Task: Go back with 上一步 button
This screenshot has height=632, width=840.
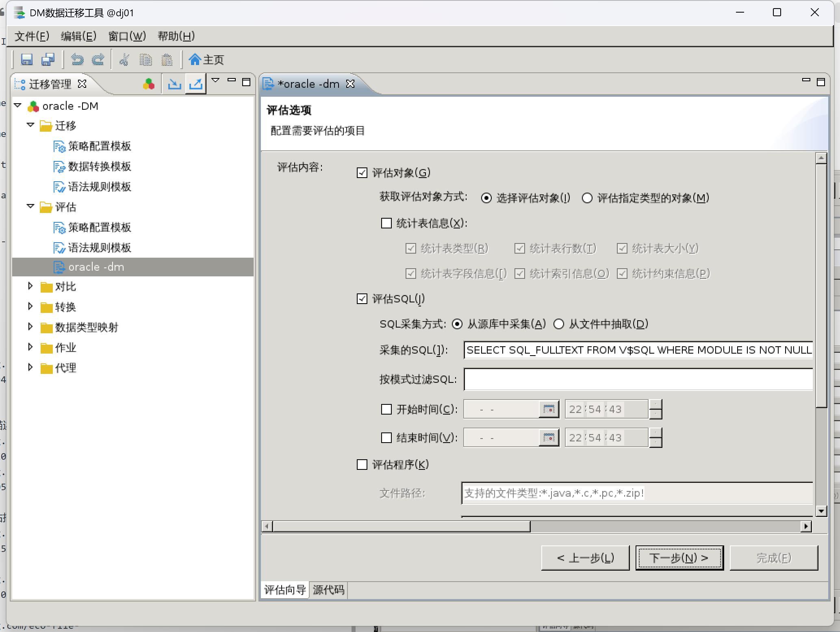Action: click(x=585, y=558)
